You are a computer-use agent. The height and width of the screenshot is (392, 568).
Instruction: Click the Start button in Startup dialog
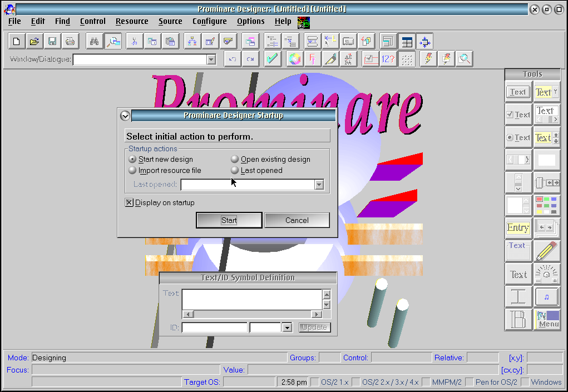(x=229, y=220)
